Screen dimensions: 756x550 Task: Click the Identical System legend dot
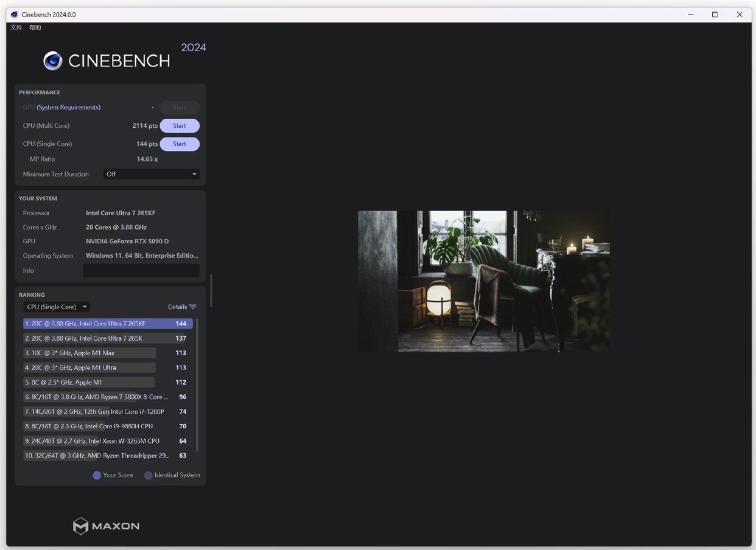point(148,475)
